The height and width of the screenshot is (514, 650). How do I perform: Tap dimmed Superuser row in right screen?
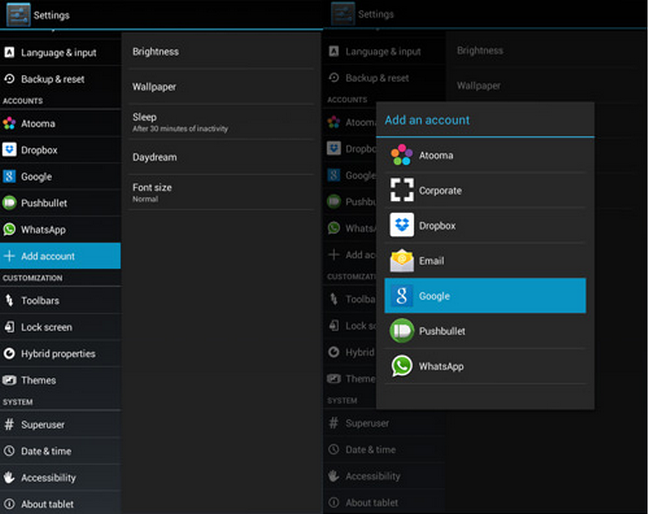[x=385, y=423]
